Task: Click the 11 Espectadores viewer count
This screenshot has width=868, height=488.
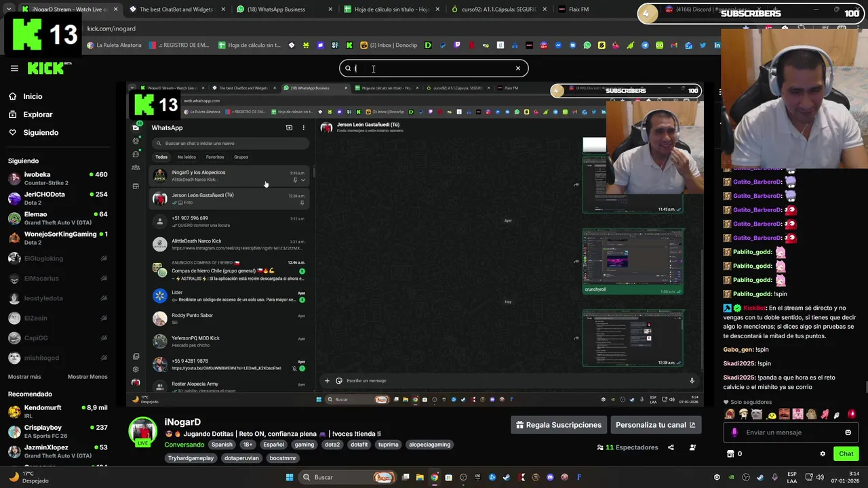Action: tap(627, 447)
